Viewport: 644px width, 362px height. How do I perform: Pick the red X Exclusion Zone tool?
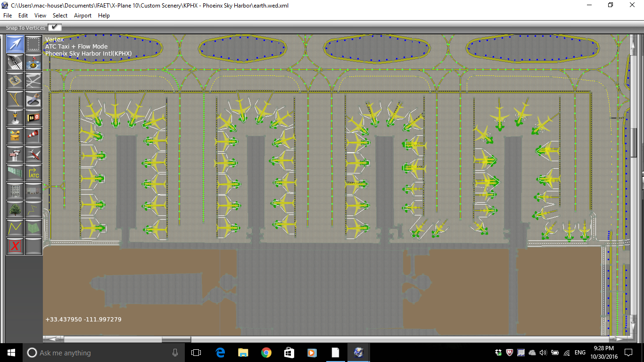tap(15, 246)
